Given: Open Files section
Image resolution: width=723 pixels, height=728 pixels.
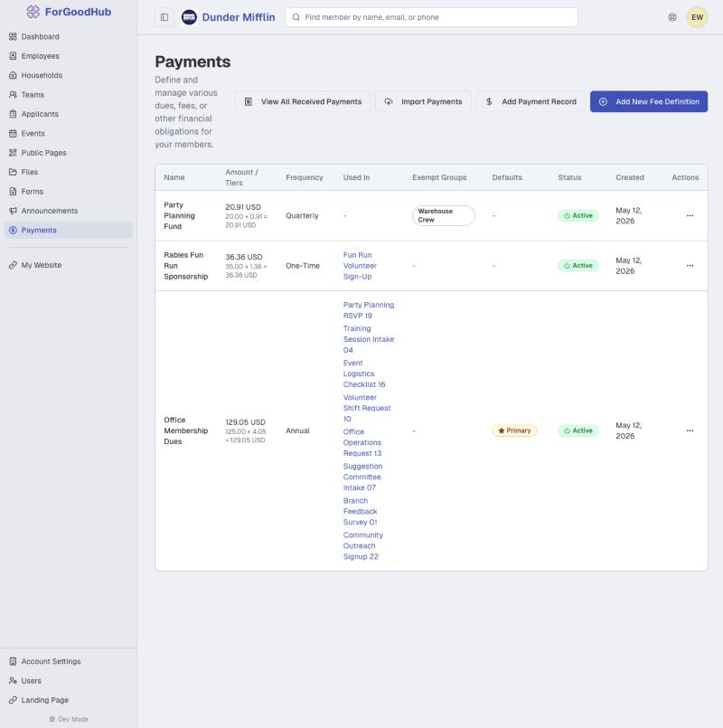Looking at the screenshot, I should coord(69,172).
